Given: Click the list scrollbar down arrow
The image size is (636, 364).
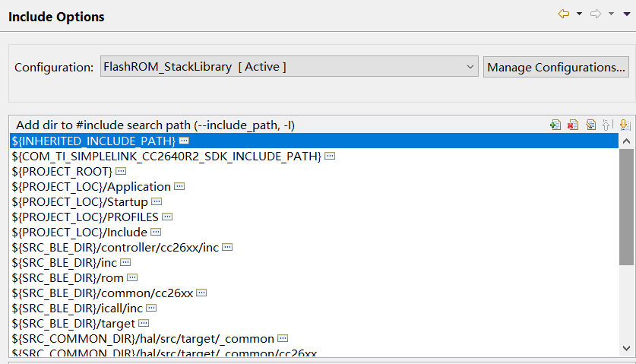Looking at the screenshot, I should click(x=626, y=348).
